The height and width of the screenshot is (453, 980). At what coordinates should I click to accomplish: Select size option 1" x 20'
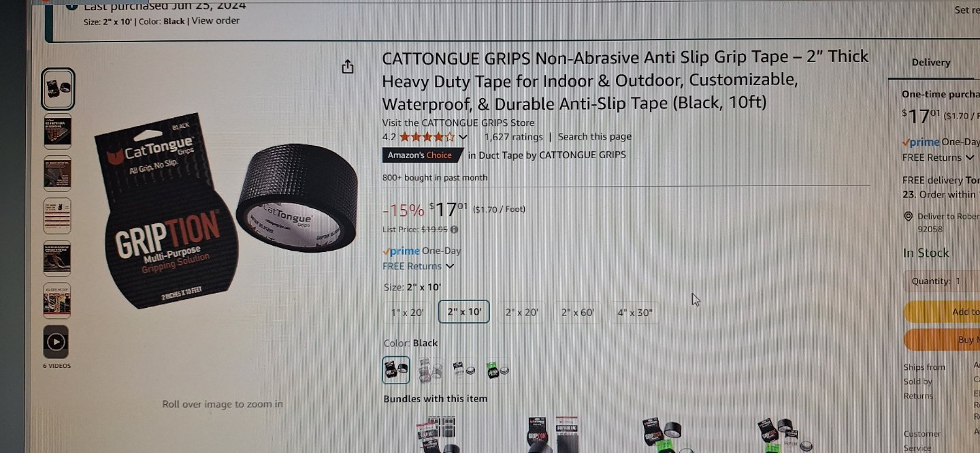[x=407, y=313]
